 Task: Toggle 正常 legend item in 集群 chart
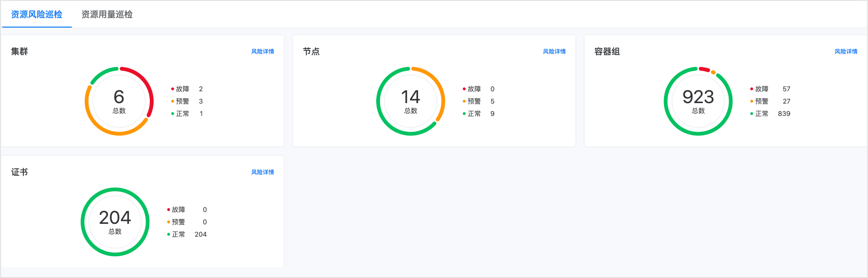click(182, 114)
